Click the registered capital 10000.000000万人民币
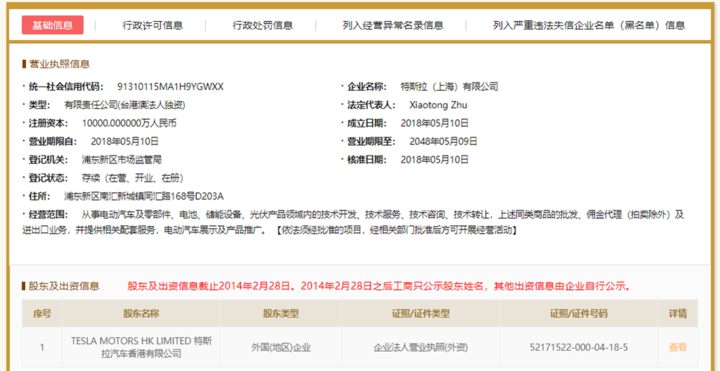Screen dimensions: 720x371 (x=129, y=123)
